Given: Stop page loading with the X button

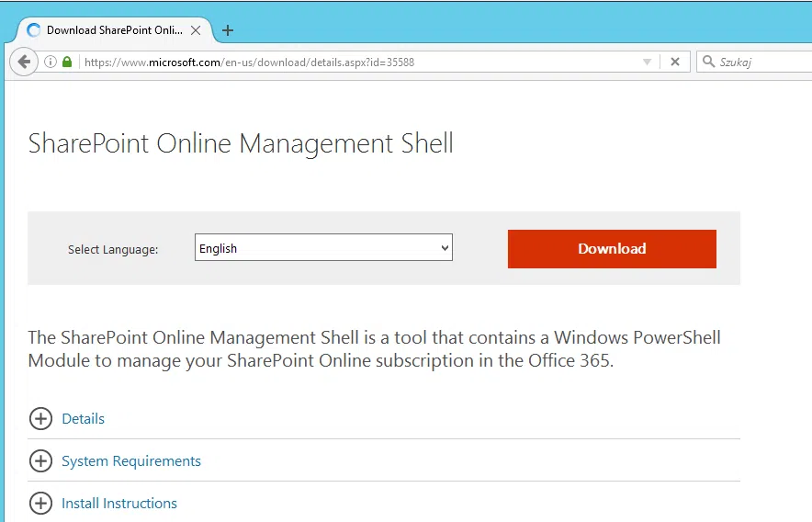Looking at the screenshot, I should 674,62.
